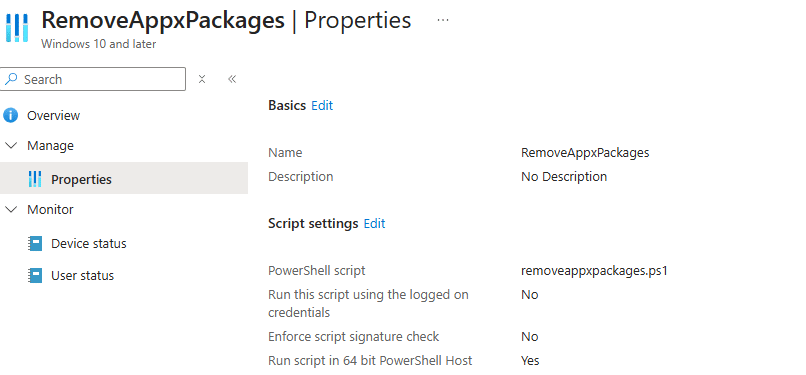The image size is (806, 375).
Task: Open Device status report
Action: [x=88, y=243]
